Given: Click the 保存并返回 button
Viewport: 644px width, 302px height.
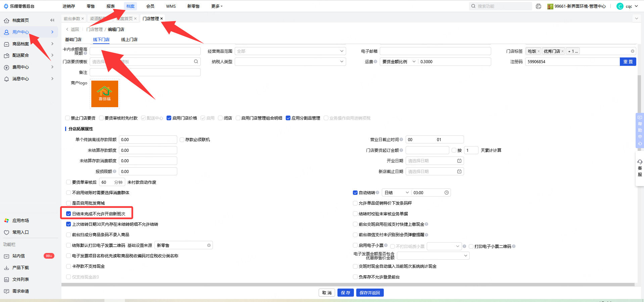Looking at the screenshot, I should tap(370, 293).
